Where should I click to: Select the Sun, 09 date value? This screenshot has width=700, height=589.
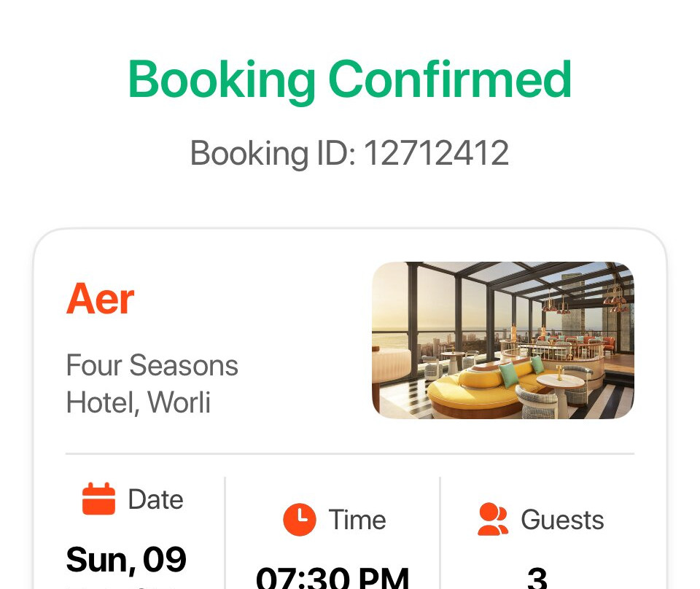(126, 560)
